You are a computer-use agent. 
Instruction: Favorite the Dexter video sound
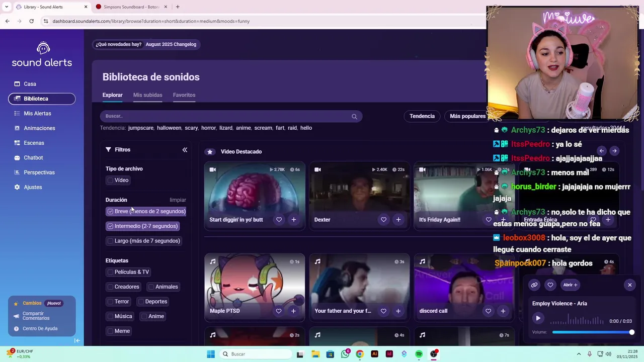[383, 220]
